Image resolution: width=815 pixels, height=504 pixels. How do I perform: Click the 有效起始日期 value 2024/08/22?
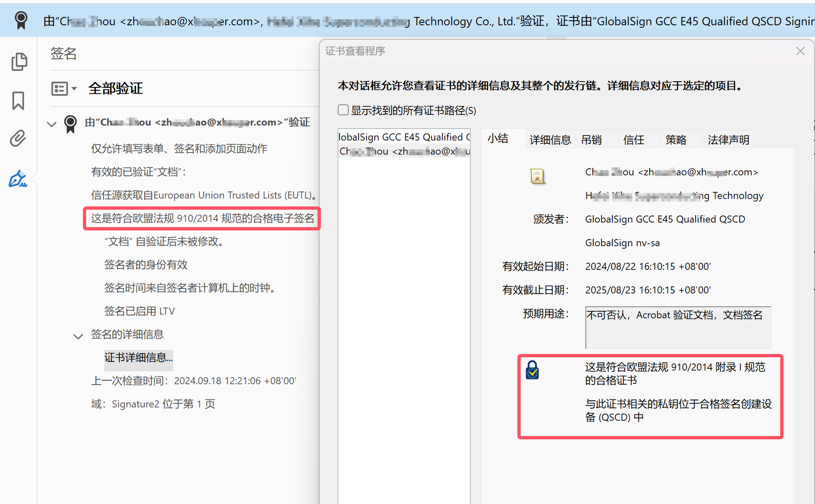click(648, 267)
